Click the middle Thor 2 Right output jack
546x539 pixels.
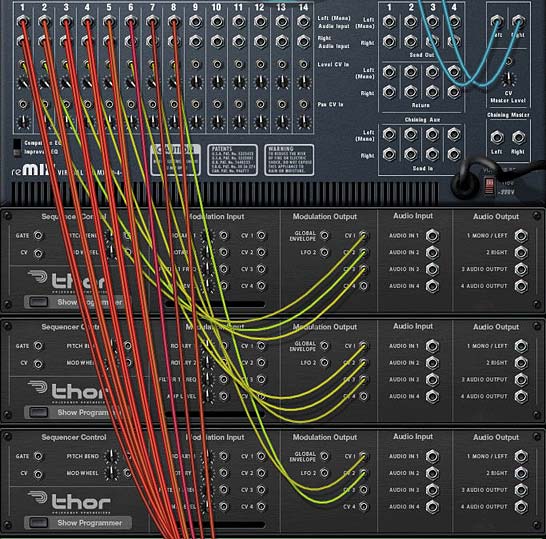521,363
